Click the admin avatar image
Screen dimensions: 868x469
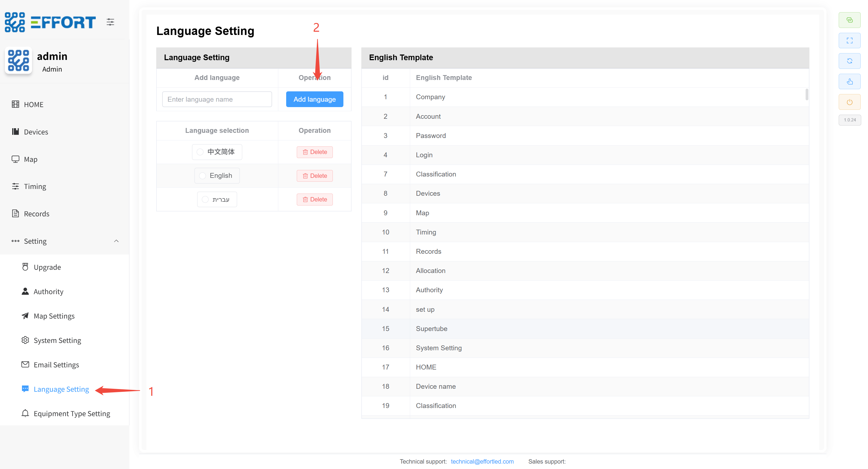click(18, 61)
